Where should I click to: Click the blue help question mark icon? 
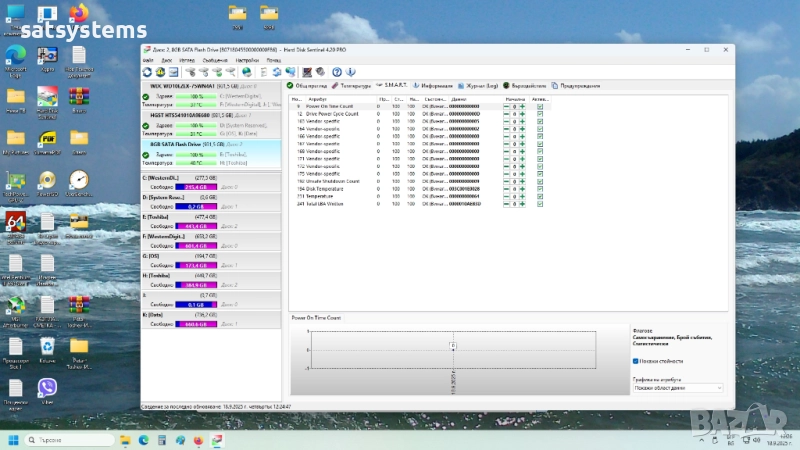(x=337, y=72)
